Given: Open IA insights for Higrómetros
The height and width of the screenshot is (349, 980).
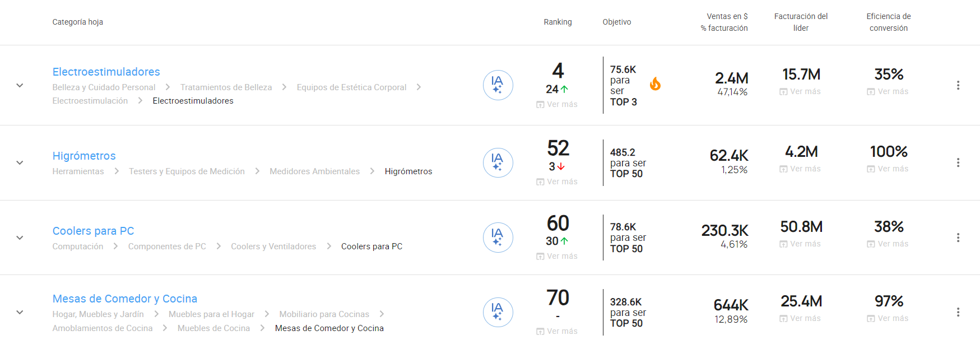Looking at the screenshot, I should coord(498,162).
